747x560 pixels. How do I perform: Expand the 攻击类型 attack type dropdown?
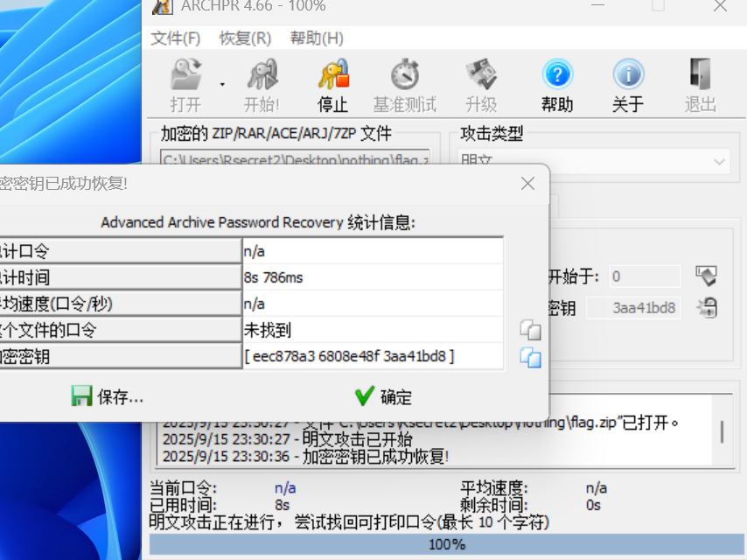point(719,162)
